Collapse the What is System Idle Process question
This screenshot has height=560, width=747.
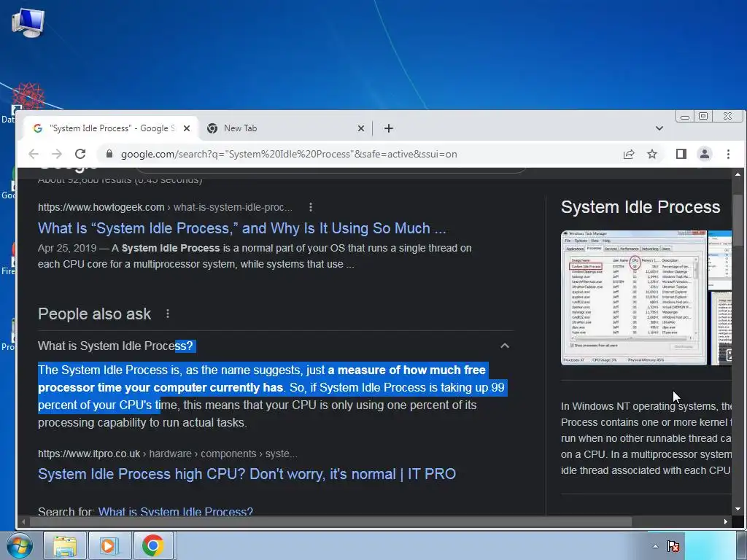(x=505, y=346)
